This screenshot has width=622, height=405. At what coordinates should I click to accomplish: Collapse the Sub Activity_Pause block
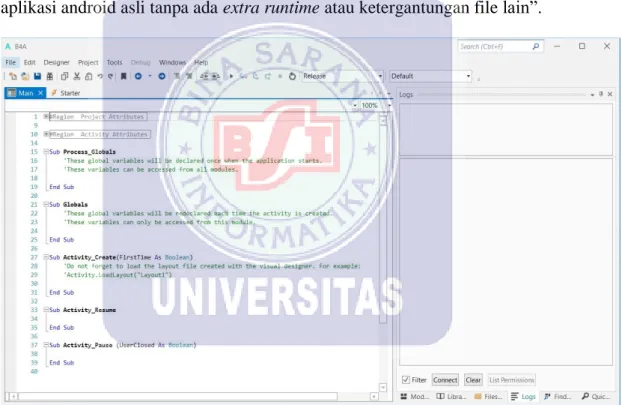[46, 345]
